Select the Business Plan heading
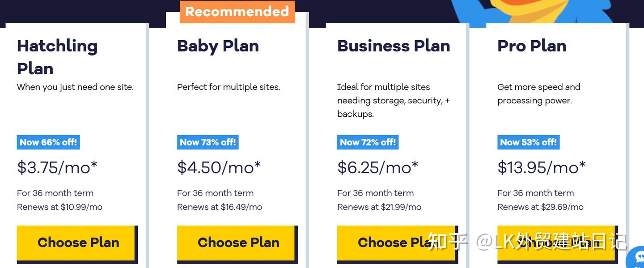644x268 pixels. [394, 46]
